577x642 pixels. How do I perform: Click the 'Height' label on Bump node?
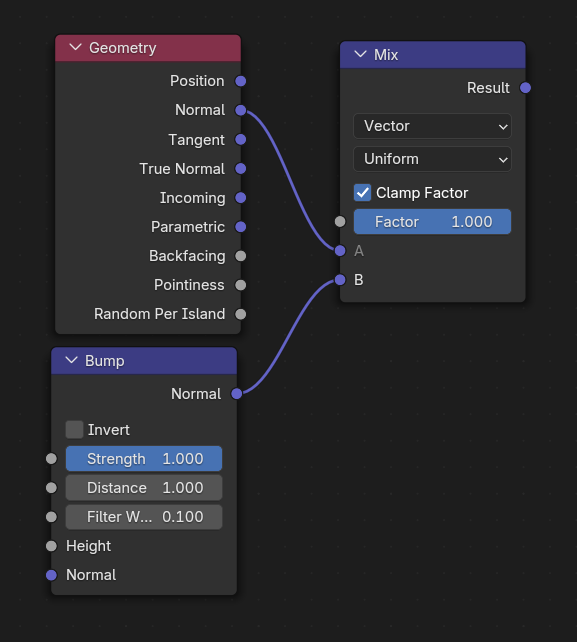point(88,546)
